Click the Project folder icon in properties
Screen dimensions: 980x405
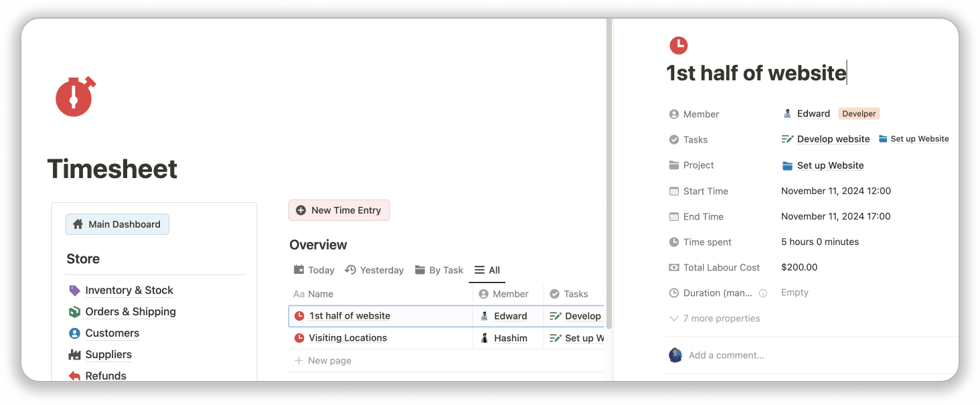(674, 165)
